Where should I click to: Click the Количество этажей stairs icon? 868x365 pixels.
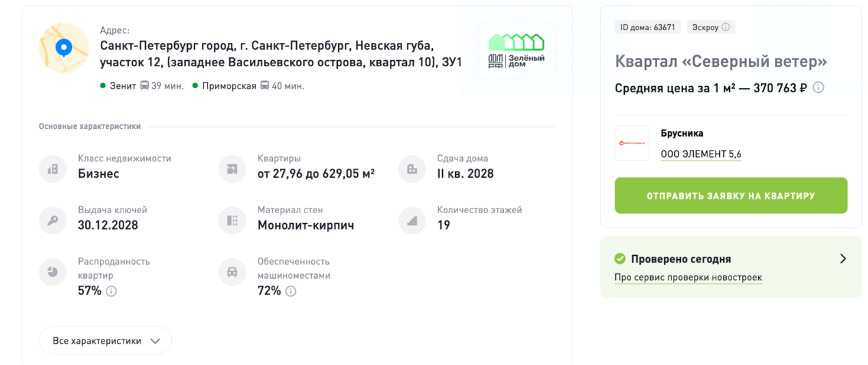pyautogui.click(x=412, y=220)
